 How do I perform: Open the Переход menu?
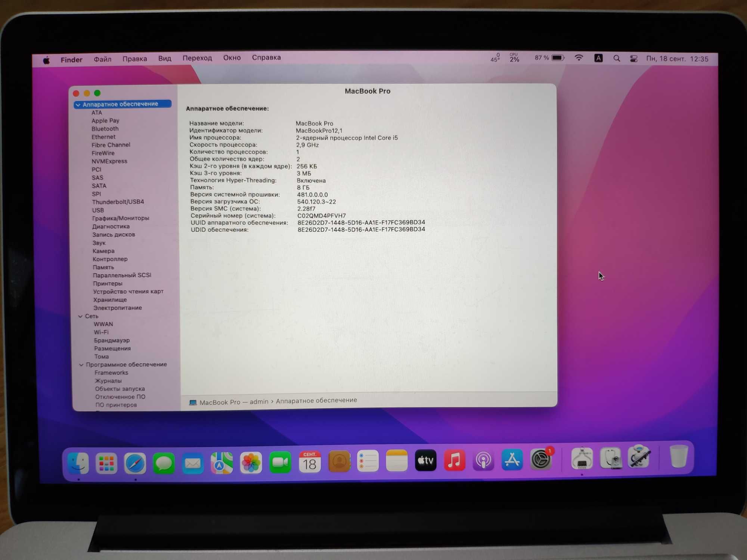[x=197, y=58]
